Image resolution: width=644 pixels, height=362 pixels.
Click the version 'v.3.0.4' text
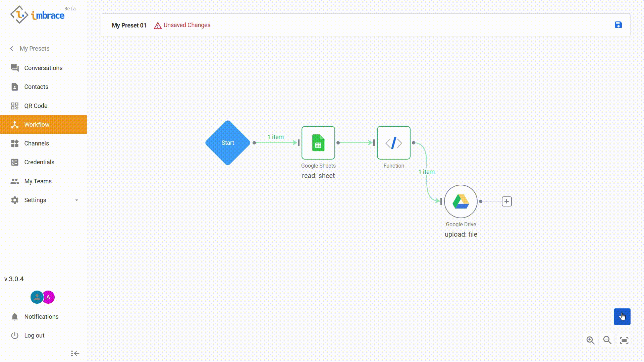pyautogui.click(x=14, y=279)
